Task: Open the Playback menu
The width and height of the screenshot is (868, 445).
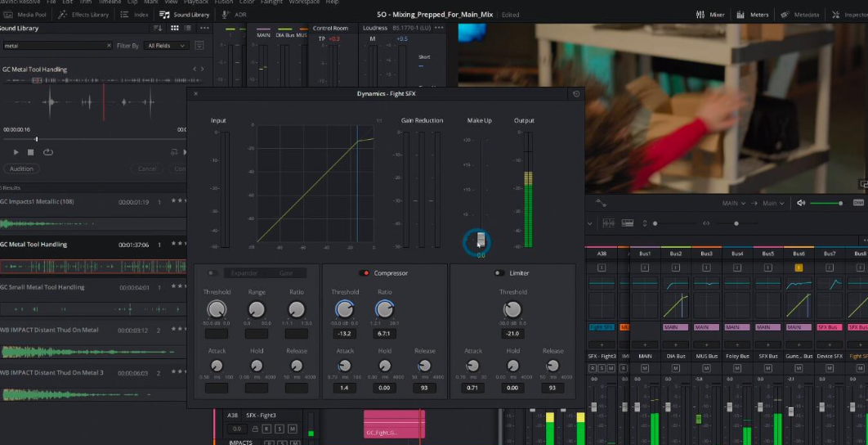Action: (x=195, y=2)
